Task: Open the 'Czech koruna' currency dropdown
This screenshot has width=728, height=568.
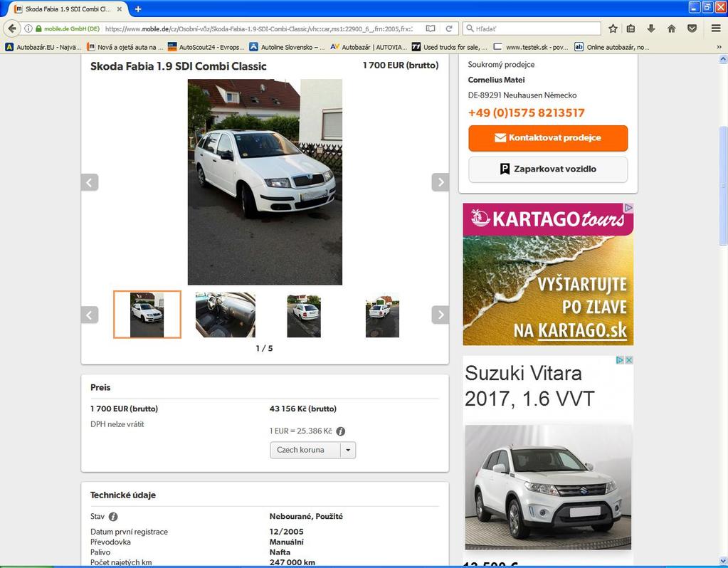Action: tap(313, 450)
